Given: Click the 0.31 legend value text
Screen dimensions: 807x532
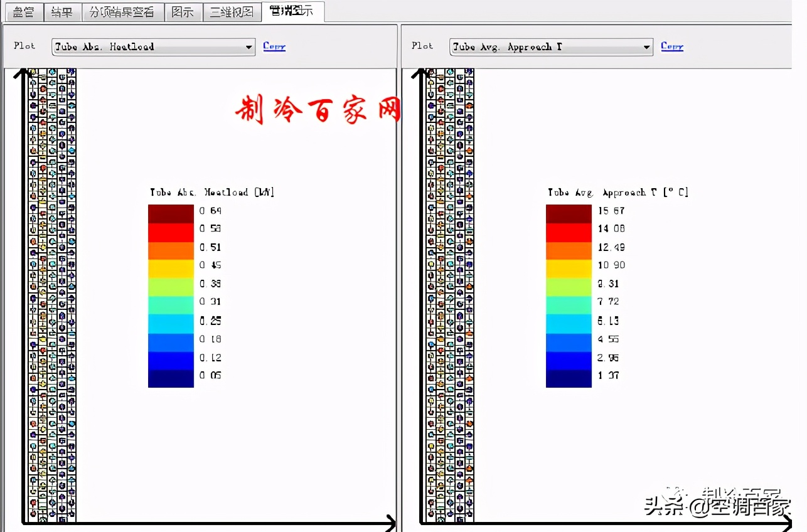Looking at the screenshot, I should [210, 302].
